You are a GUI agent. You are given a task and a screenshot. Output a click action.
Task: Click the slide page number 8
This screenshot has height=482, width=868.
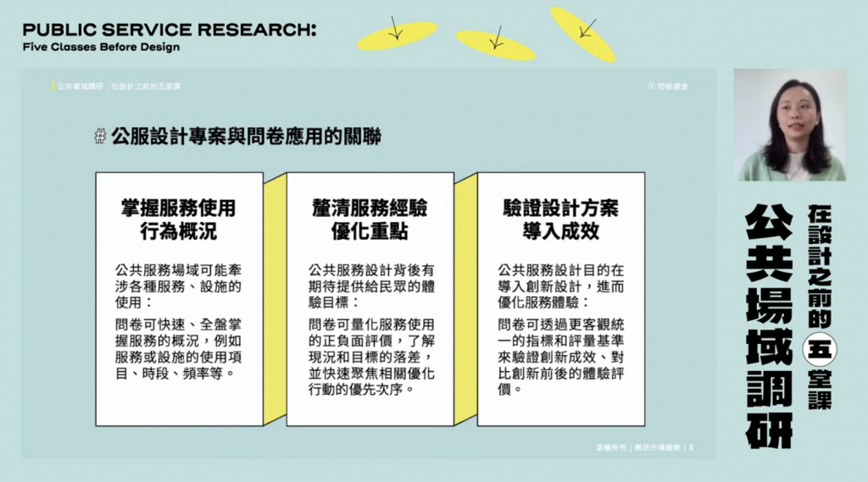693,447
